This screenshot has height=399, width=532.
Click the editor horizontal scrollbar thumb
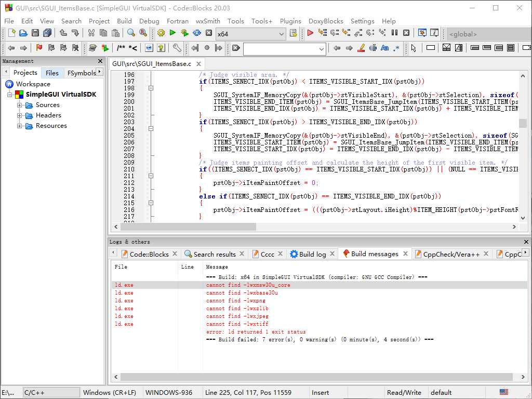point(188,227)
